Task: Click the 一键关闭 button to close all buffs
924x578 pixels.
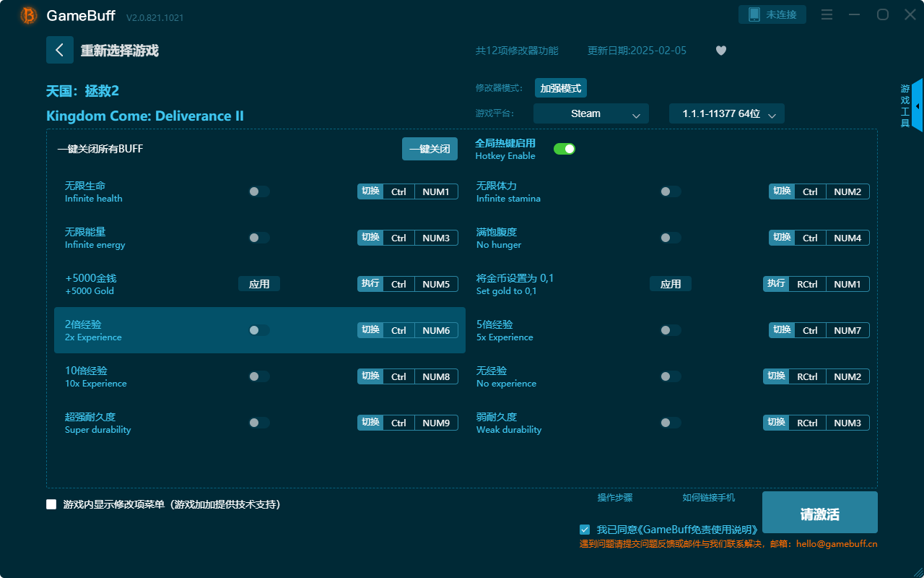Action: pos(430,148)
